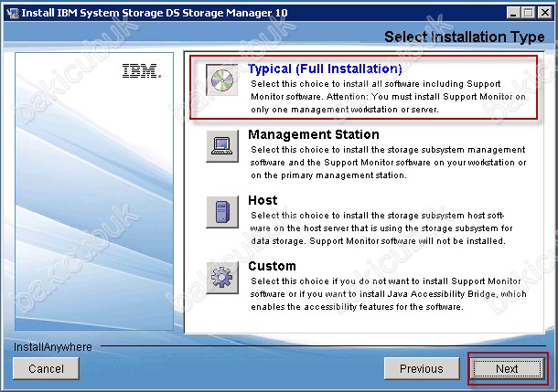558x392 pixels.
Task: Click the Select Installation Type header
Action: [x=465, y=37]
